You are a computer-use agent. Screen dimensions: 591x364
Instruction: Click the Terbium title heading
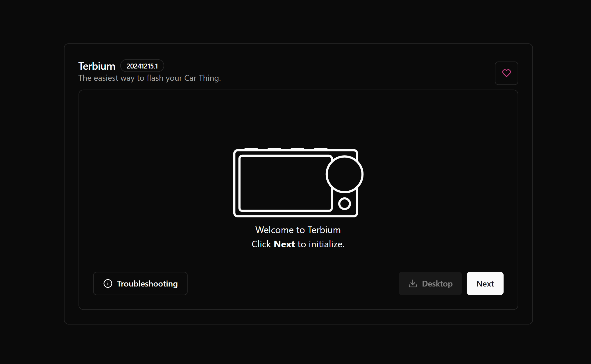click(97, 66)
